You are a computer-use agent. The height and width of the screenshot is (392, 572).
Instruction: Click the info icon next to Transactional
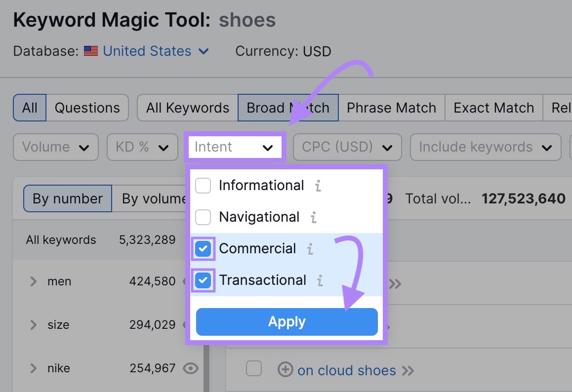321,280
